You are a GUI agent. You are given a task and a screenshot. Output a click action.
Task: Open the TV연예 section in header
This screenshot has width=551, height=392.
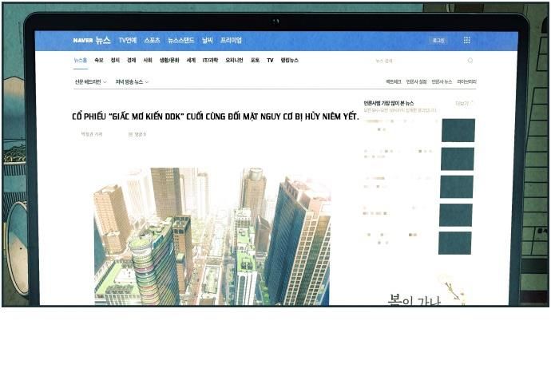tap(128, 40)
